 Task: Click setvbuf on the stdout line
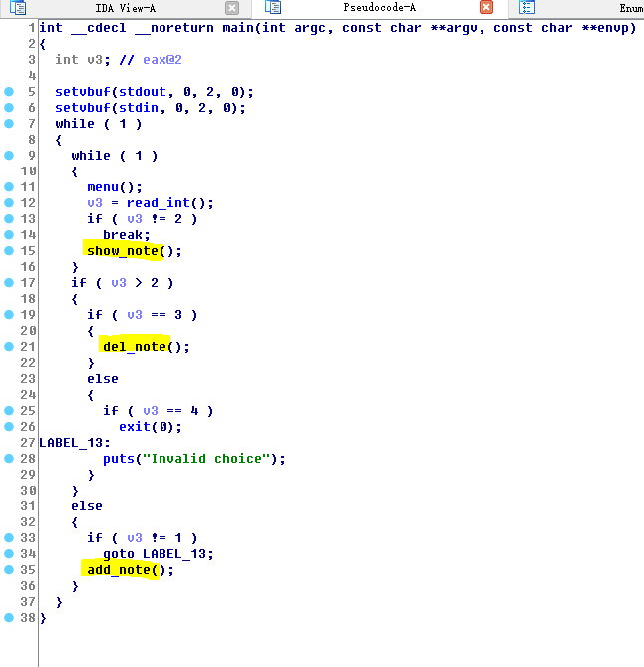(83, 92)
